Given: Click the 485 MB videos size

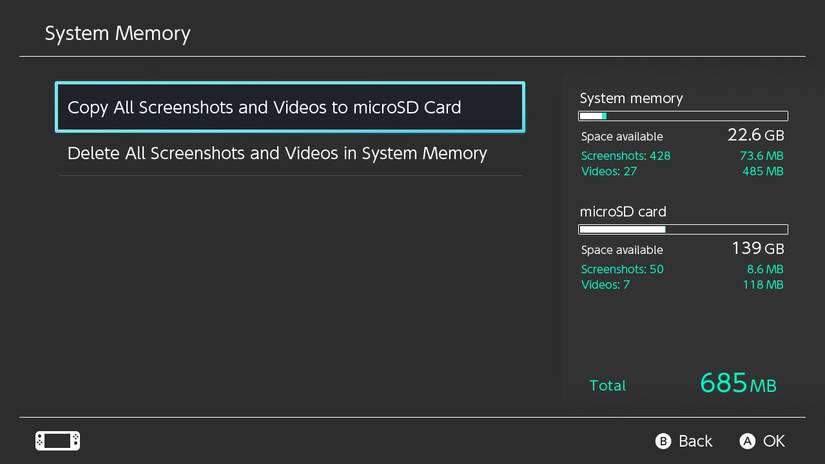Looking at the screenshot, I should 763,171.
